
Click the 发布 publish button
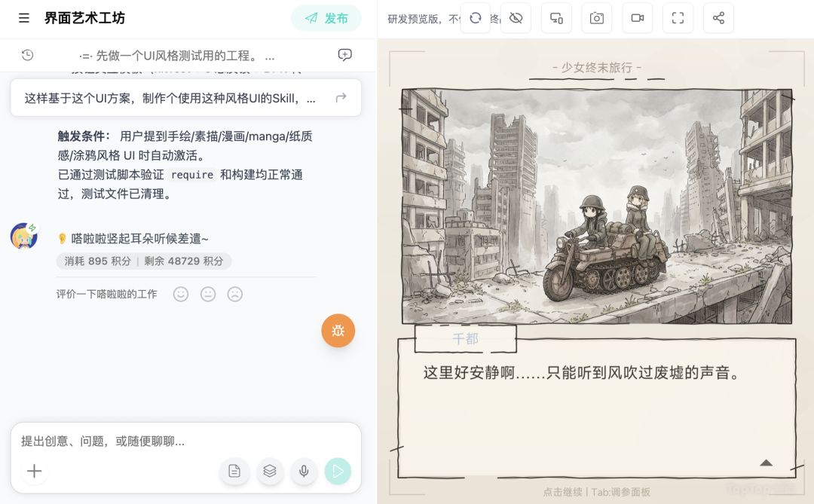pos(326,18)
